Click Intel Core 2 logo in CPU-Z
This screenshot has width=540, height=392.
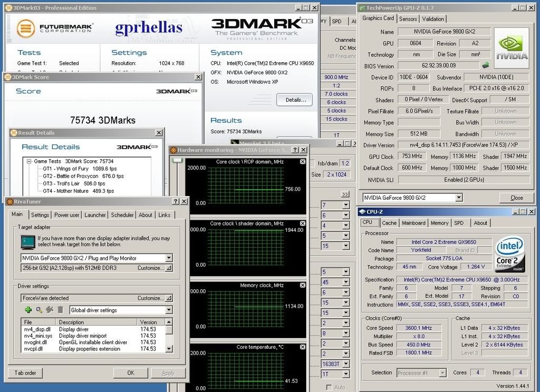(x=510, y=253)
